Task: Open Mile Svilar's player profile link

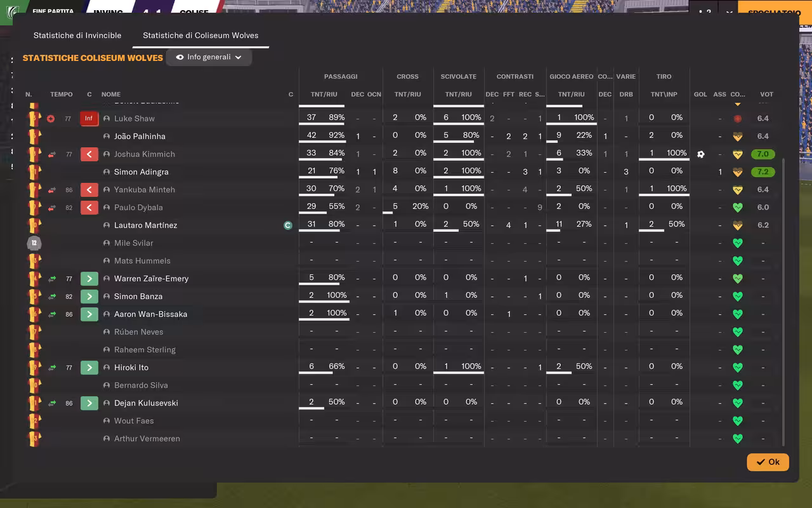Action: click(x=134, y=243)
